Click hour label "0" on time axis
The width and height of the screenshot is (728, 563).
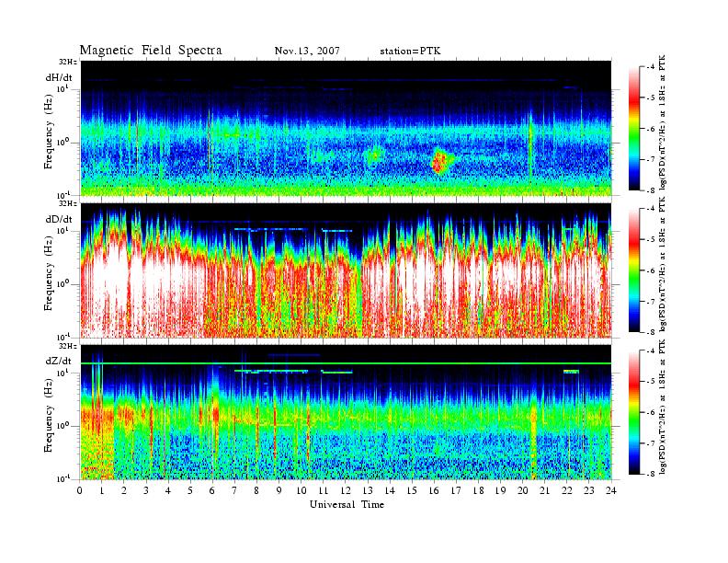point(80,490)
